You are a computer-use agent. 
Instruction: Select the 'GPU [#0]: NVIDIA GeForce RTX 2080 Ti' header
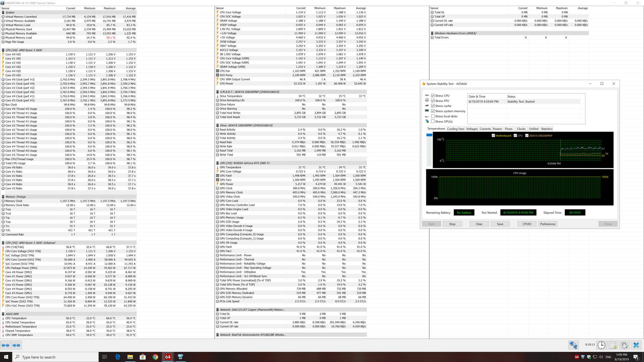(x=291, y=163)
